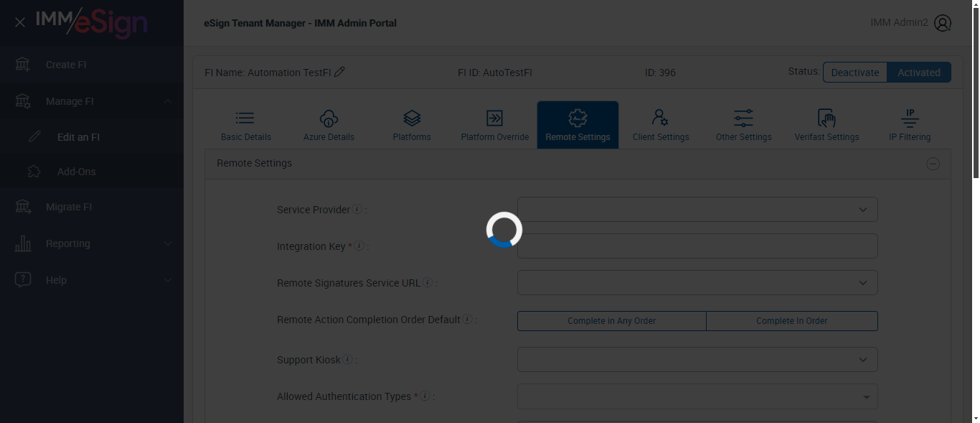Expand Help chevron in sidebar
980x423 pixels.
167,280
